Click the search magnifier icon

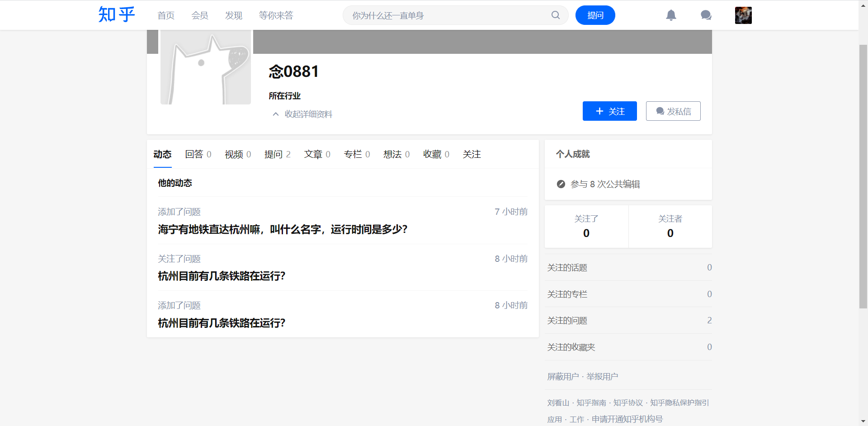pyautogui.click(x=556, y=15)
